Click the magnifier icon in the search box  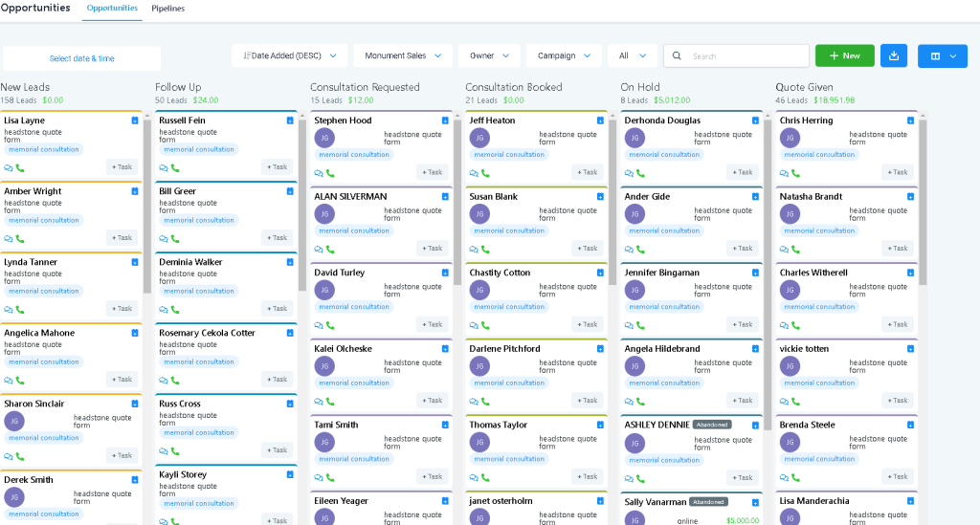pyautogui.click(x=678, y=56)
